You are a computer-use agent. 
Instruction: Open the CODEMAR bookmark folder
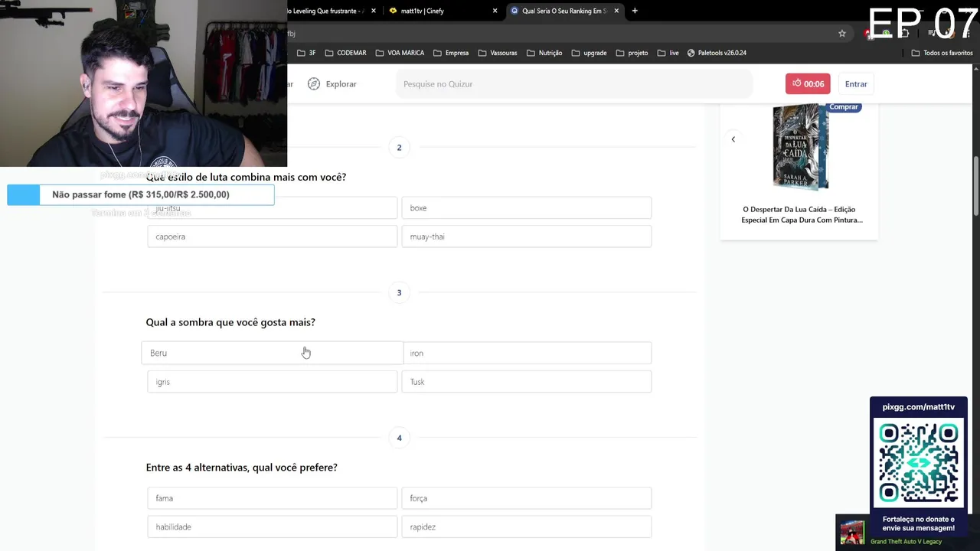pos(345,53)
